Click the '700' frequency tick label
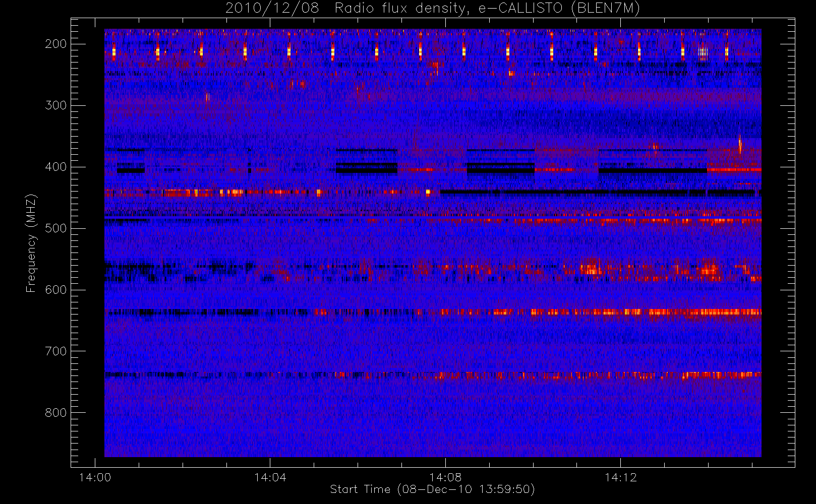 (x=55, y=351)
